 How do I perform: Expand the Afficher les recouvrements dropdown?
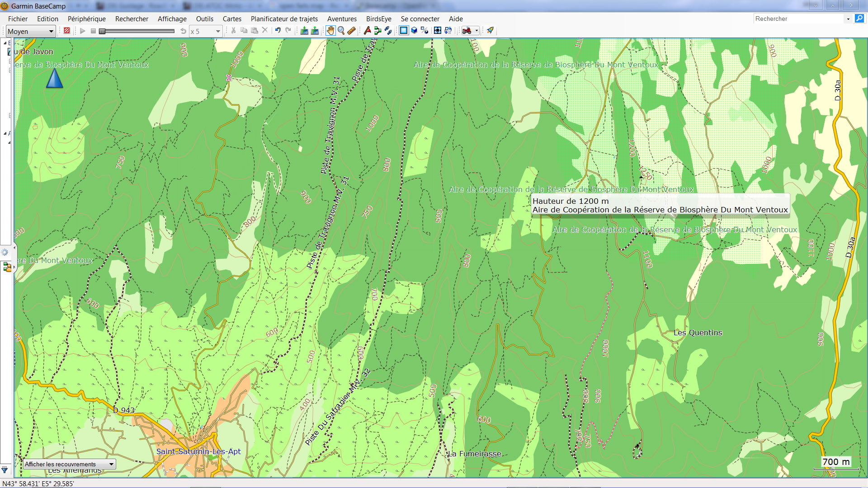pos(111,464)
